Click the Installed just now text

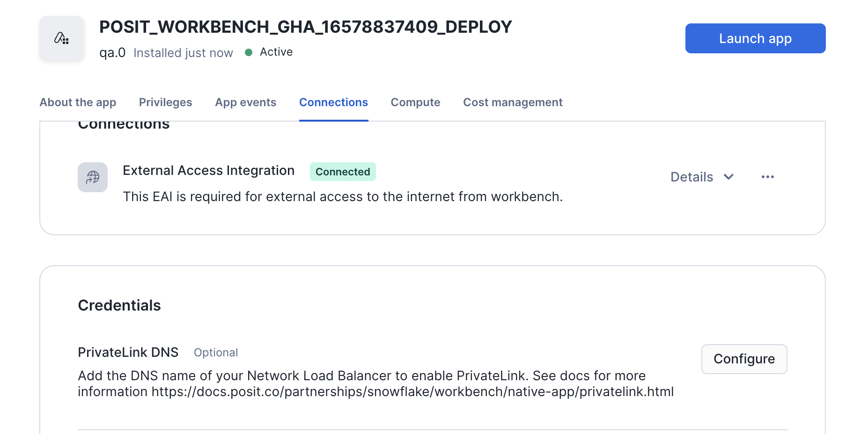(183, 53)
